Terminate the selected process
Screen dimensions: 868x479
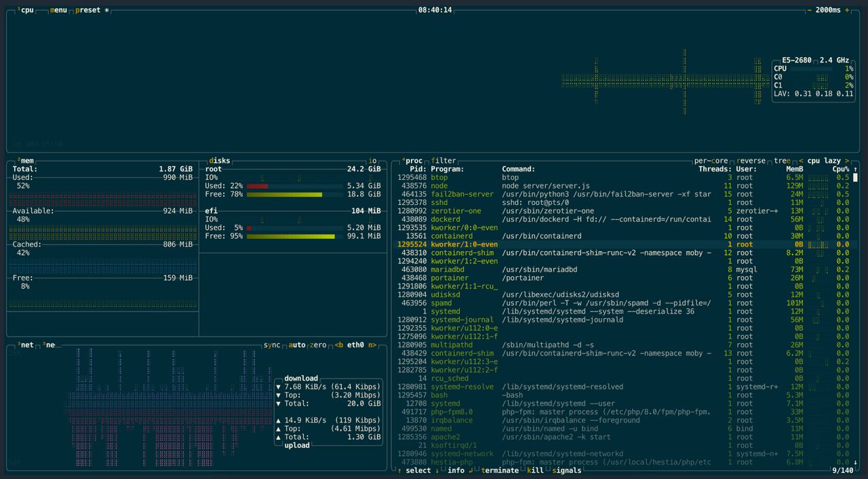point(500,470)
